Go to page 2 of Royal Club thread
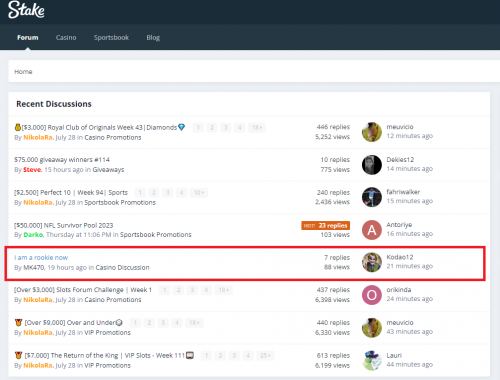The height and width of the screenshot is (380, 500). (x=212, y=127)
